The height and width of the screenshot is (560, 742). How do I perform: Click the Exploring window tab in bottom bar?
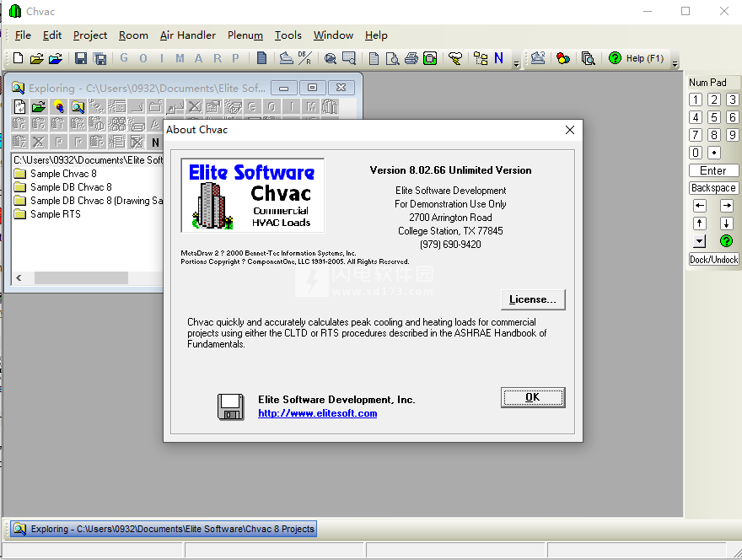(164, 529)
